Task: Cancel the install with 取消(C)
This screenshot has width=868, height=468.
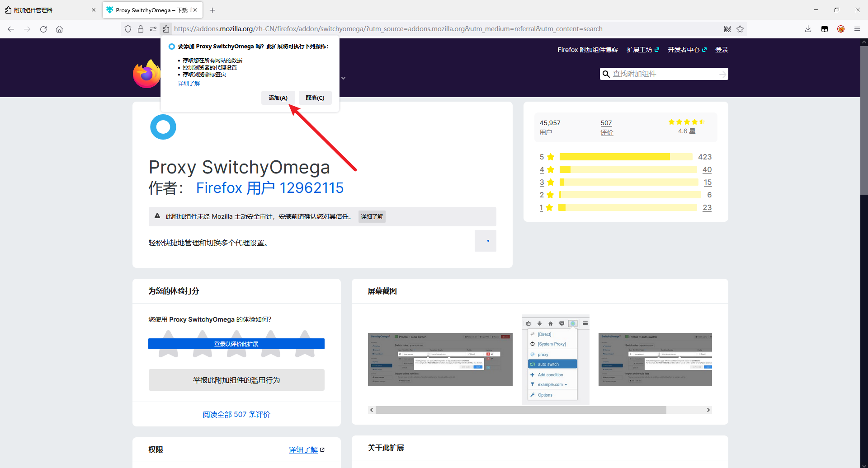Action: tap(315, 98)
